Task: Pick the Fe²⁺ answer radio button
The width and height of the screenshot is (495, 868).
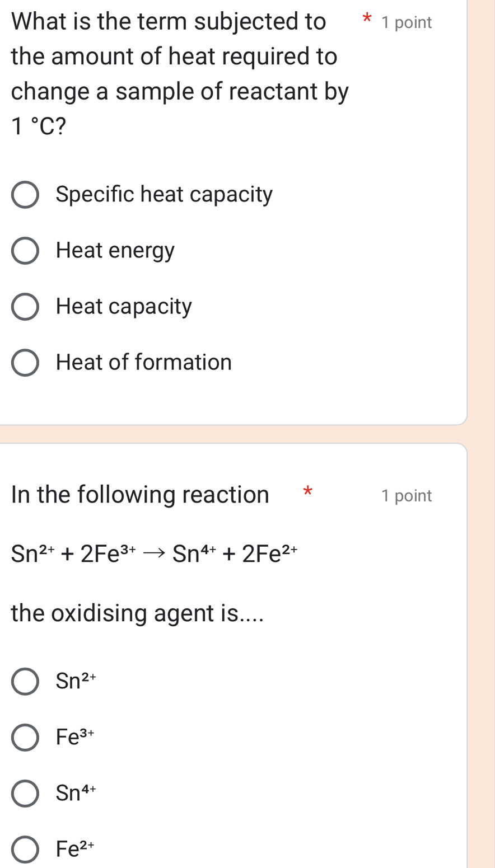Action: click(25, 850)
